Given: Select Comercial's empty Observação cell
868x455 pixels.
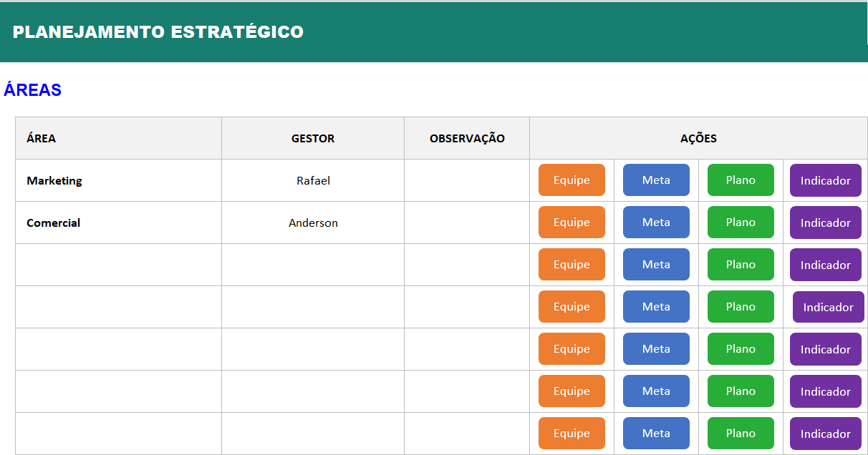Looking at the screenshot, I should tap(467, 223).
